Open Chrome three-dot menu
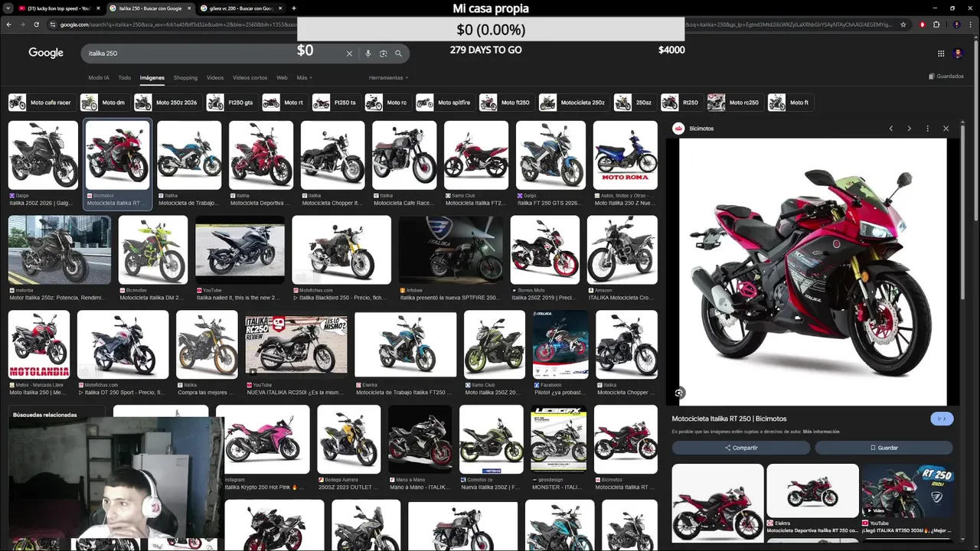The width and height of the screenshot is (980, 551). click(x=971, y=24)
